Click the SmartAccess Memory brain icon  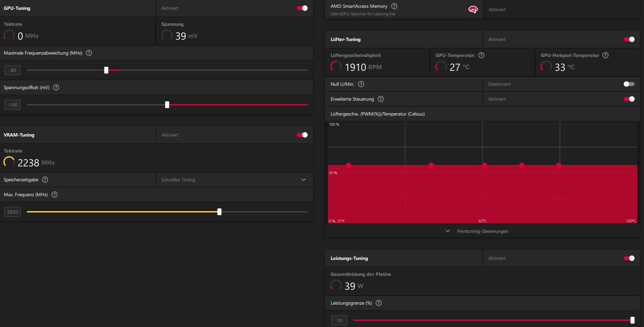pos(473,9)
